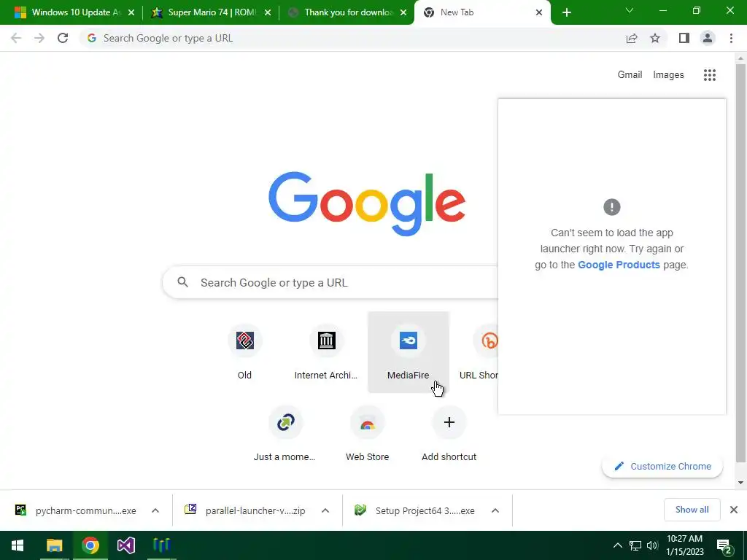The height and width of the screenshot is (560, 747).
Task: Show hidden system tray icons
Action: pyautogui.click(x=617, y=545)
